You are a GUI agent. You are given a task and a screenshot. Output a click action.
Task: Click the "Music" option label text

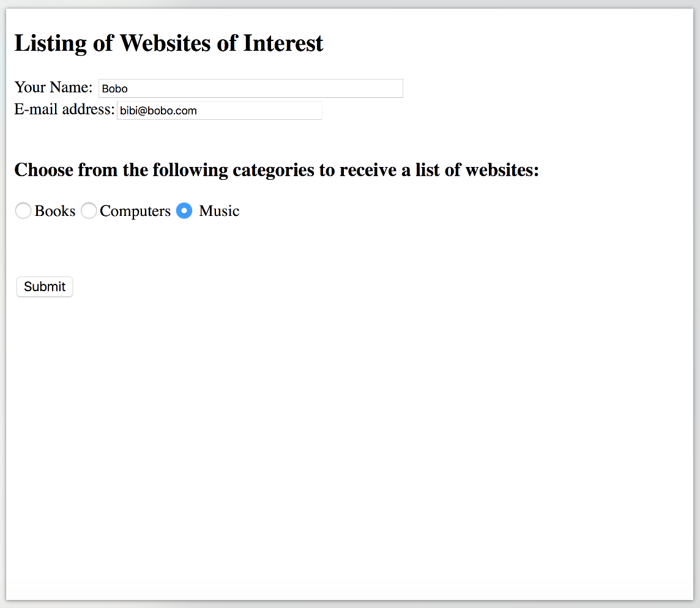[219, 211]
